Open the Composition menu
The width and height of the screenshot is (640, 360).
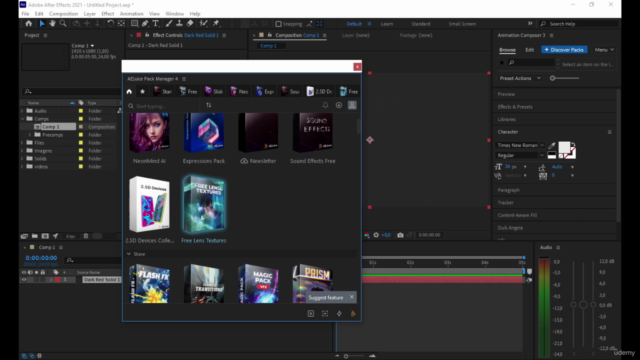click(63, 13)
